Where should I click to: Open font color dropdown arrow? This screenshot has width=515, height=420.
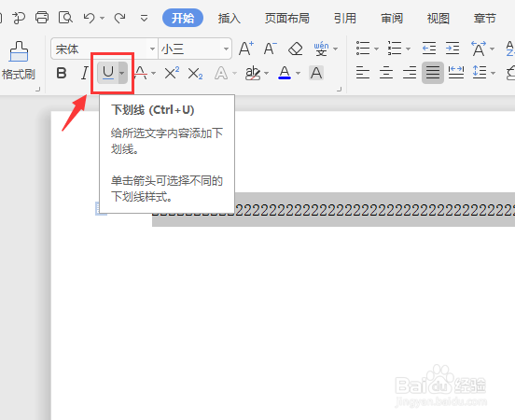pos(298,73)
